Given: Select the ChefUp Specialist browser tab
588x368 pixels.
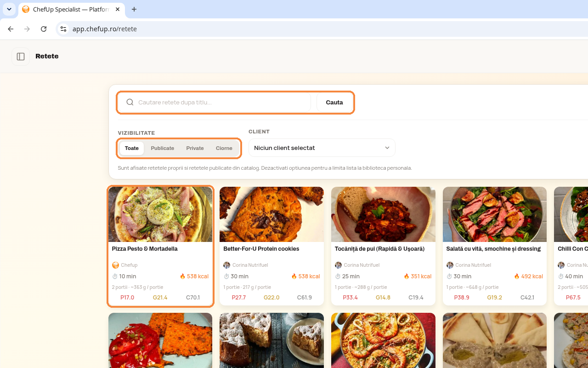Looking at the screenshot, I should pos(72,9).
